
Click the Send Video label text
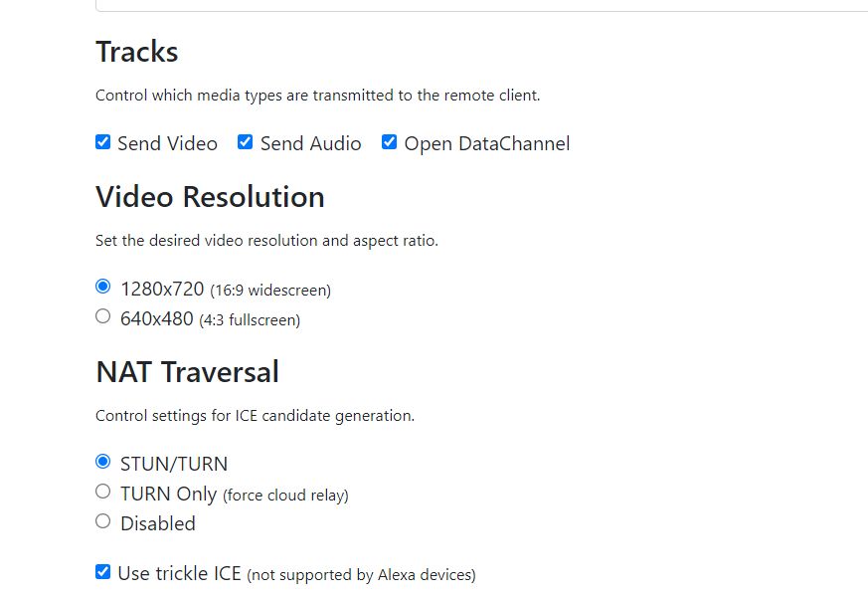167,143
